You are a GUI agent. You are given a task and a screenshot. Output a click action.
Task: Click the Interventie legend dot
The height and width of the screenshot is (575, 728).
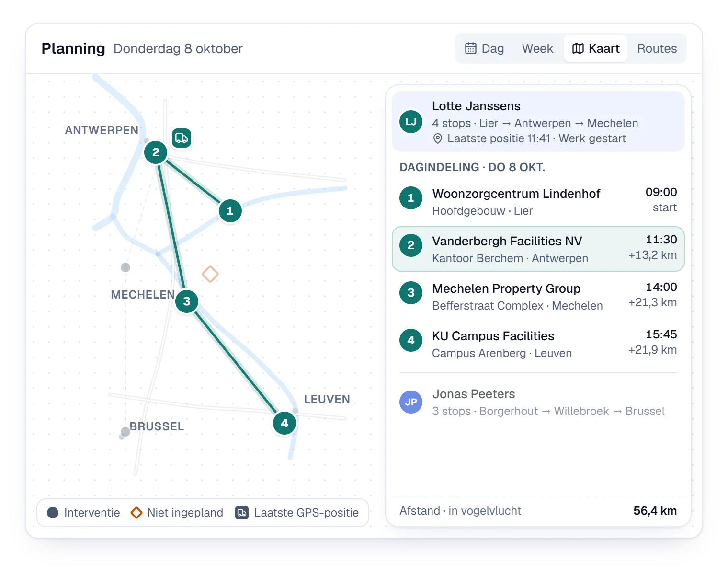[53, 513]
